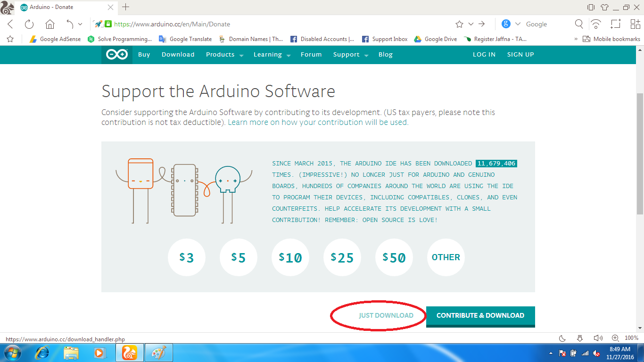Screen dimensions: 644x362
Task: Bookmark the page using the star icon
Action: click(459, 24)
